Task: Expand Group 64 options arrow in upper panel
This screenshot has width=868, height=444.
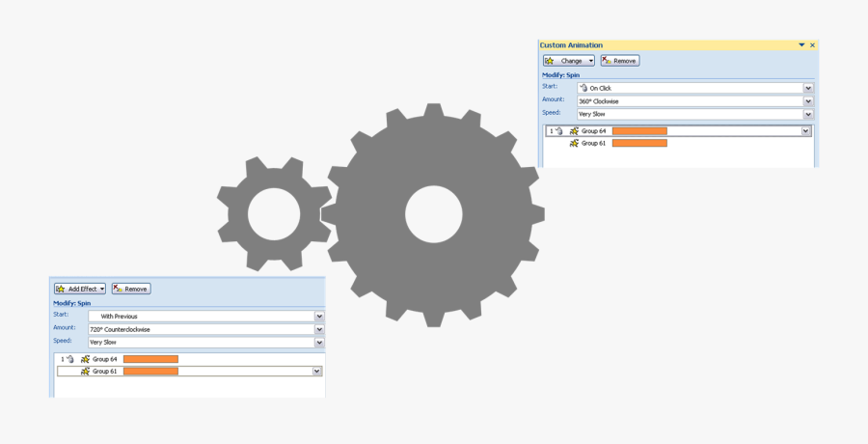Action: coord(806,131)
